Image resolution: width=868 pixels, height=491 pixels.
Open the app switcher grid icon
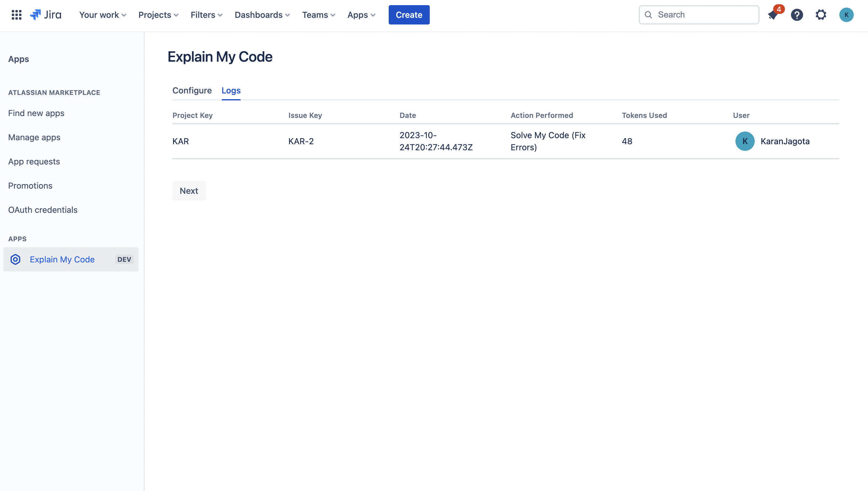click(x=17, y=15)
